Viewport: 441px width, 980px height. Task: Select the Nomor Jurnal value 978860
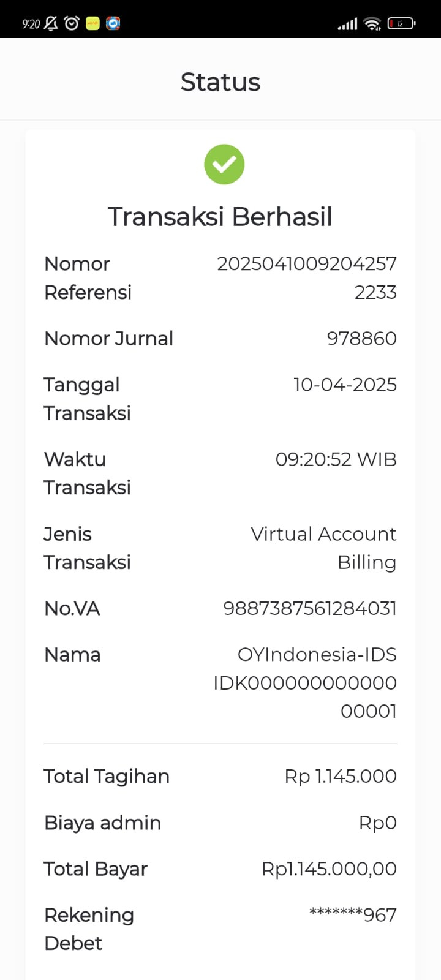(362, 339)
